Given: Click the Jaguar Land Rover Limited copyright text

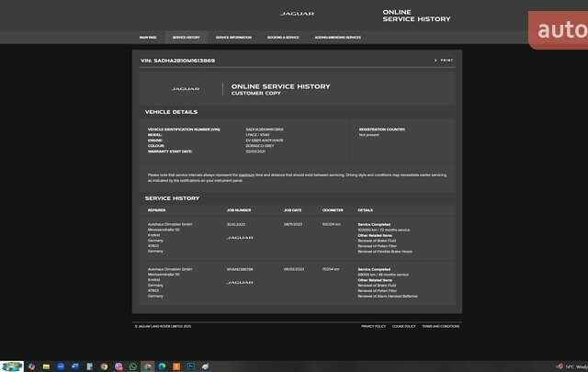Looking at the screenshot, I should 164,326.
